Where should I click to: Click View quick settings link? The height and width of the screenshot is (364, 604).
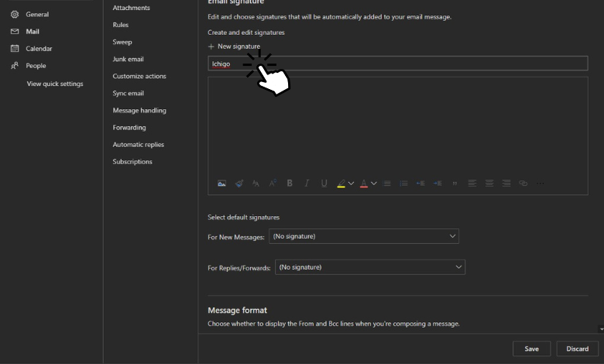pyautogui.click(x=55, y=84)
